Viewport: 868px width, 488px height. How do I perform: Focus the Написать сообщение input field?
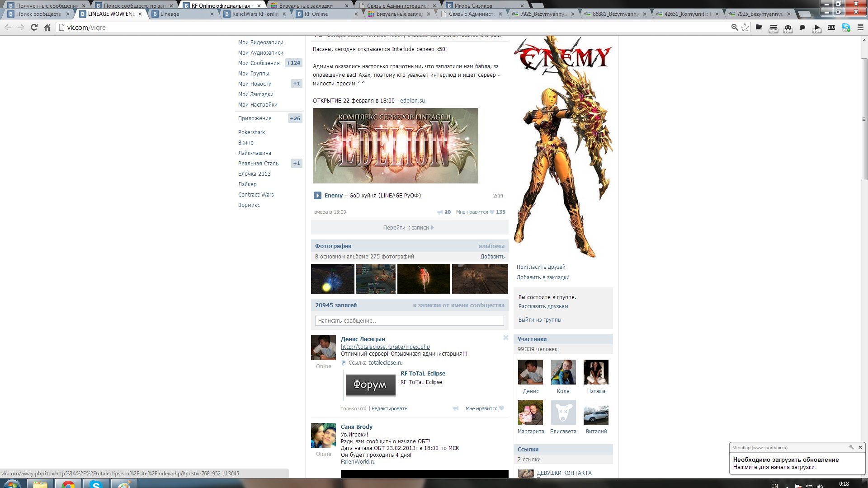pos(409,321)
